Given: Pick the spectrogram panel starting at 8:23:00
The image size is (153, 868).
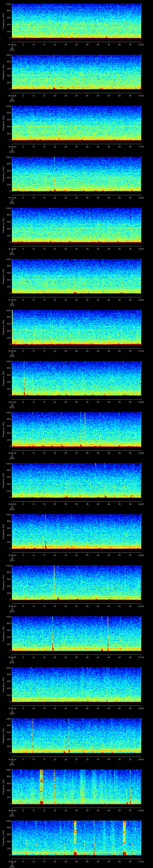Looking at the screenshot, I should (77, 480).
